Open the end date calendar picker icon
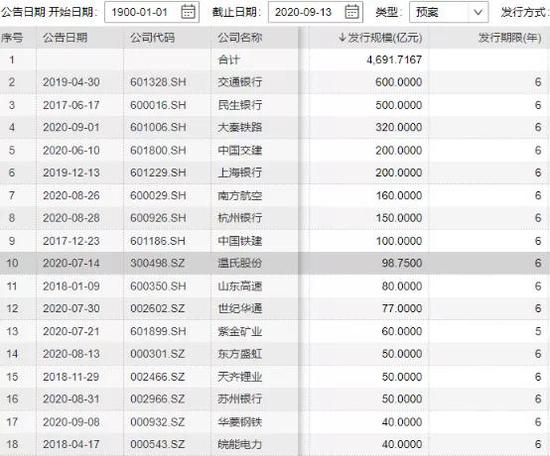The width and height of the screenshot is (550, 456). point(352,12)
